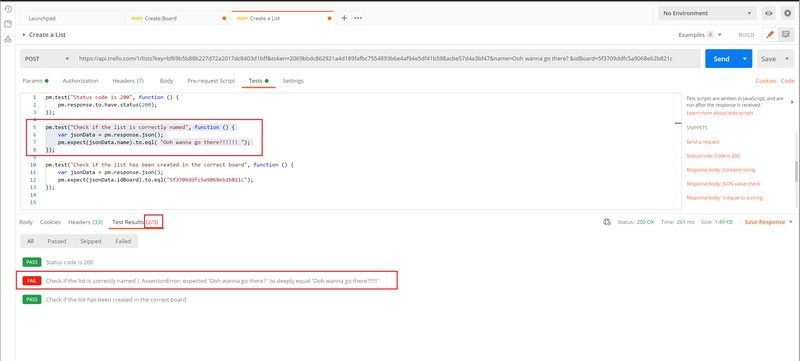This screenshot has width=800, height=361.
Task: Click the editor minimap marker
Action: [678, 123]
